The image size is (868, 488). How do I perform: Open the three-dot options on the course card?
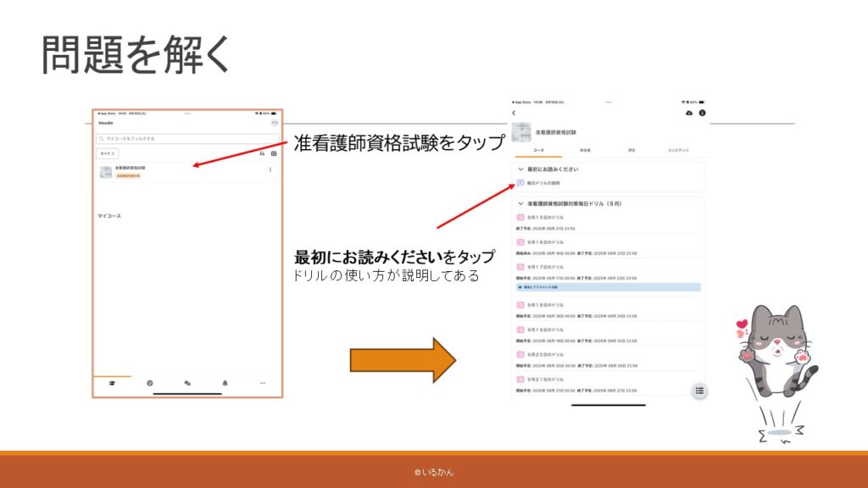(x=270, y=170)
